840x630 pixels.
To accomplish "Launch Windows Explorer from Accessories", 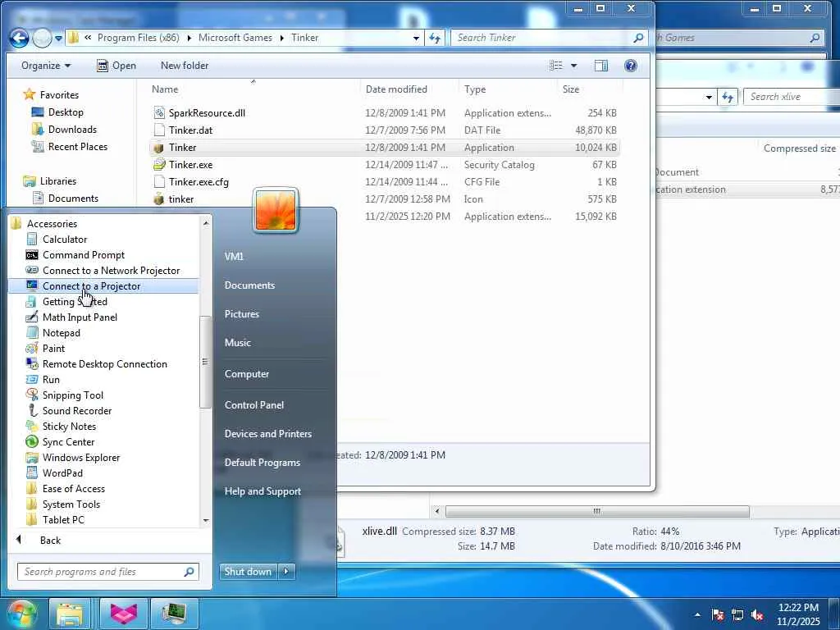I will 81,458.
